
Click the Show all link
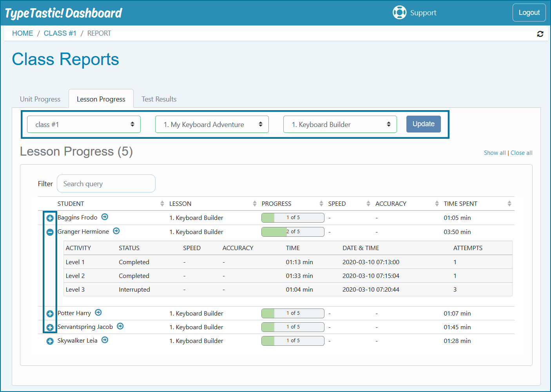click(495, 153)
